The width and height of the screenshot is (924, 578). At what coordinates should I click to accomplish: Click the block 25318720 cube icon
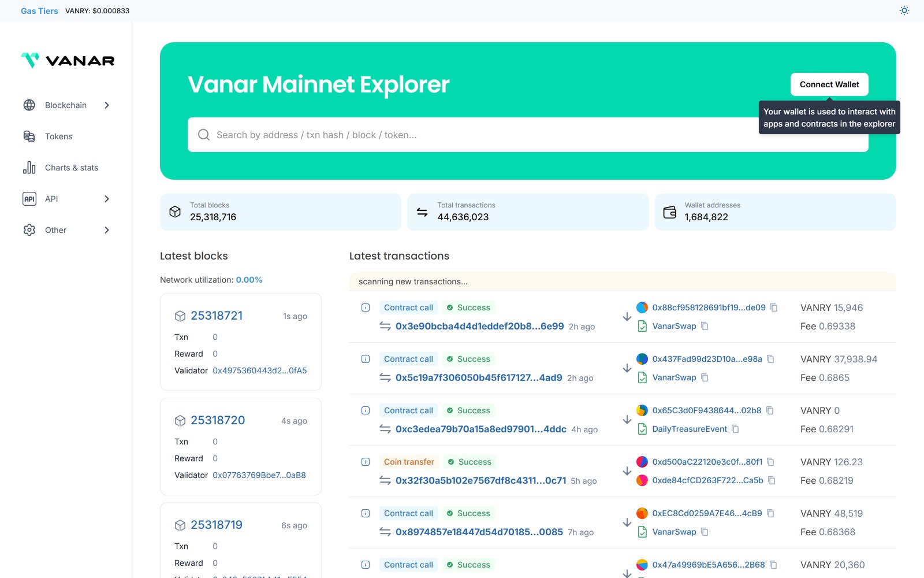(x=180, y=421)
